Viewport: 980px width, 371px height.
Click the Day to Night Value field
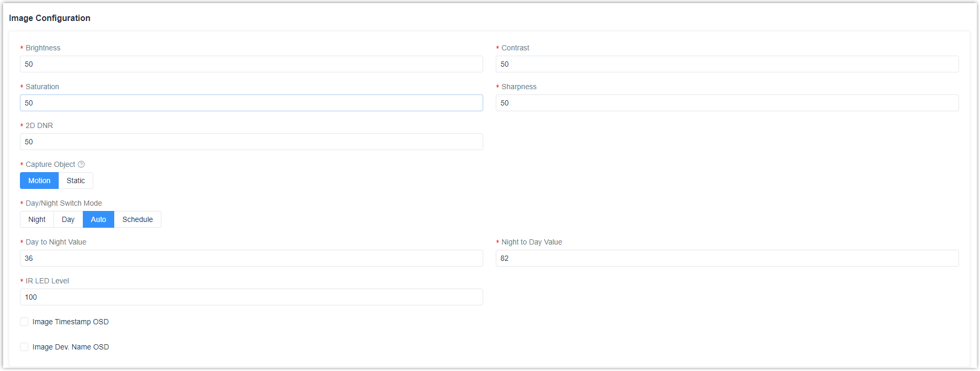tap(252, 258)
